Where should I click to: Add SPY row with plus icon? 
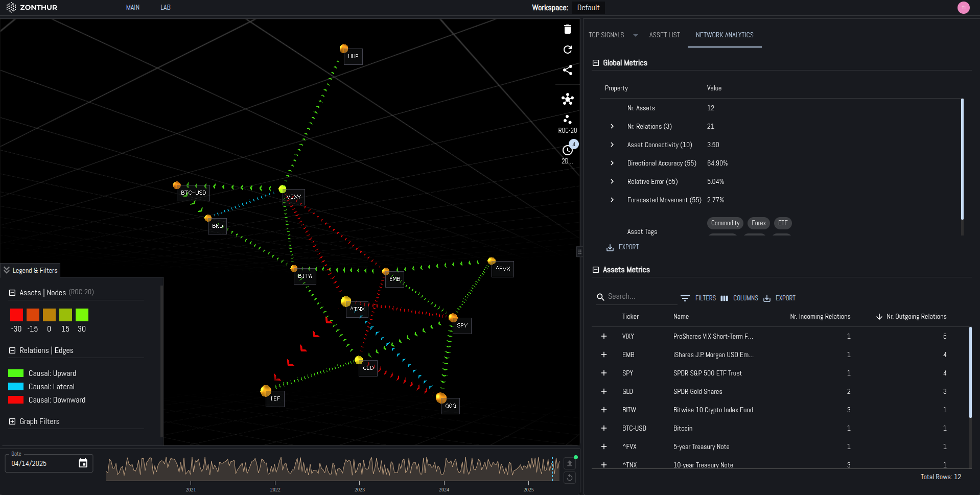tap(604, 373)
